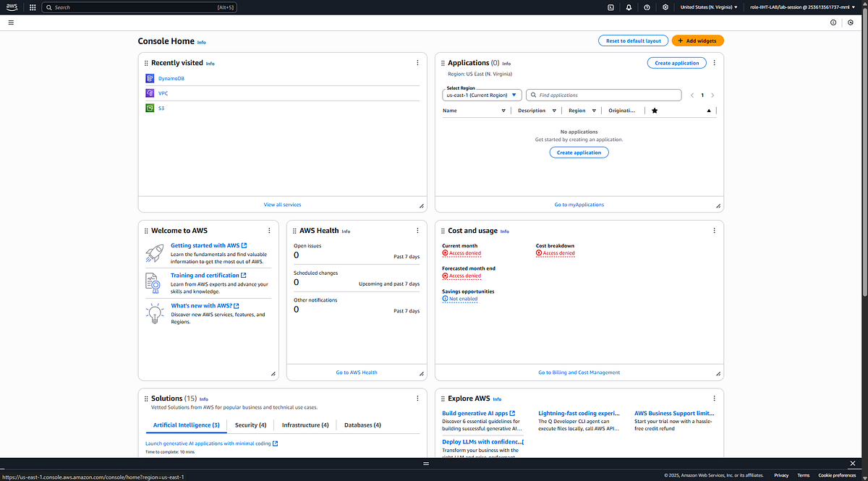
Task: Close the bottom CloudShell bar with X
Action: (x=852, y=464)
